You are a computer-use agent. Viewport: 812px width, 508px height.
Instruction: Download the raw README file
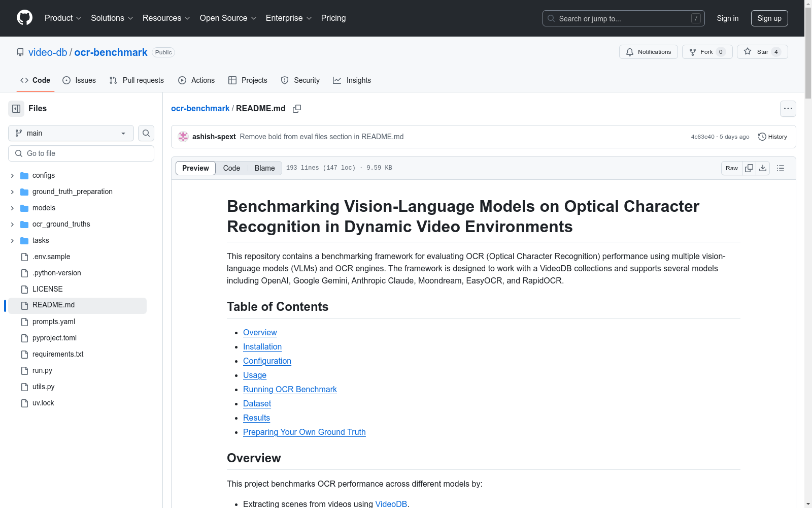point(763,168)
